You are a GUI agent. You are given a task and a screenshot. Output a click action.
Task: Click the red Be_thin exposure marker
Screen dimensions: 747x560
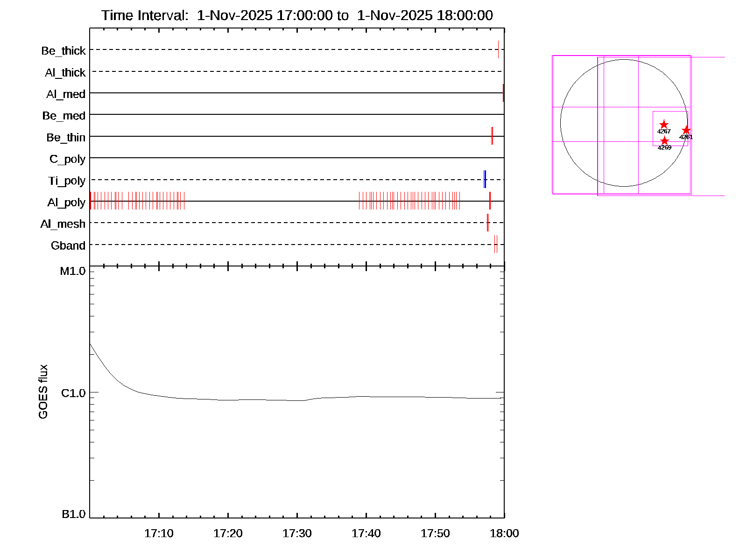[492, 136]
